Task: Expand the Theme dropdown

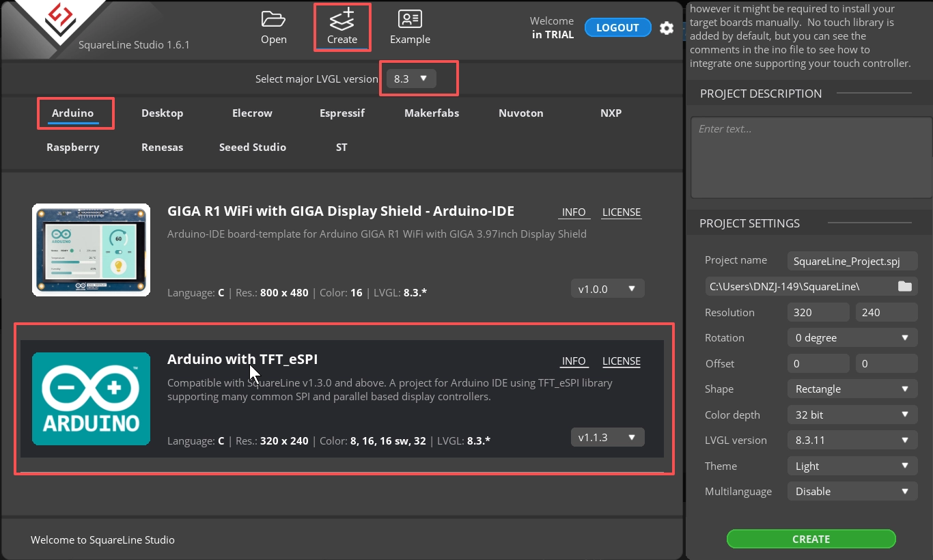Action: click(x=852, y=466)
